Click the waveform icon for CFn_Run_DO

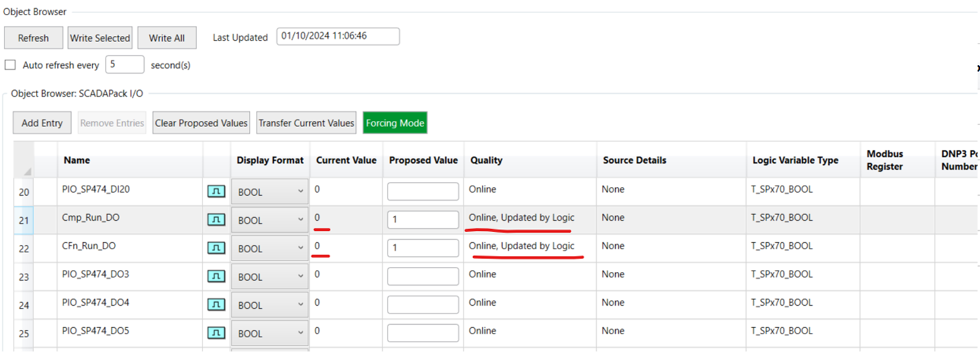[216, 248]
